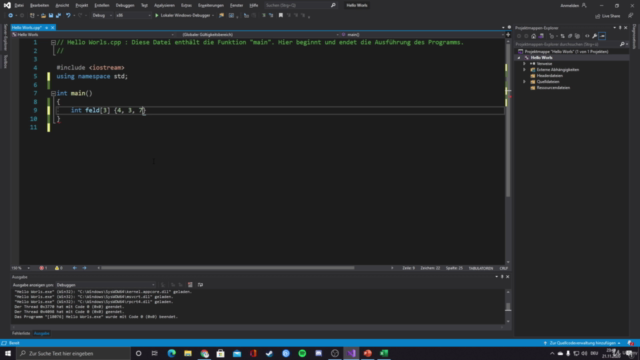This screenshot has height=360, width=640.
Task: Click the Home icon in Projektmappen-Explorer
Action: point(533,36)
